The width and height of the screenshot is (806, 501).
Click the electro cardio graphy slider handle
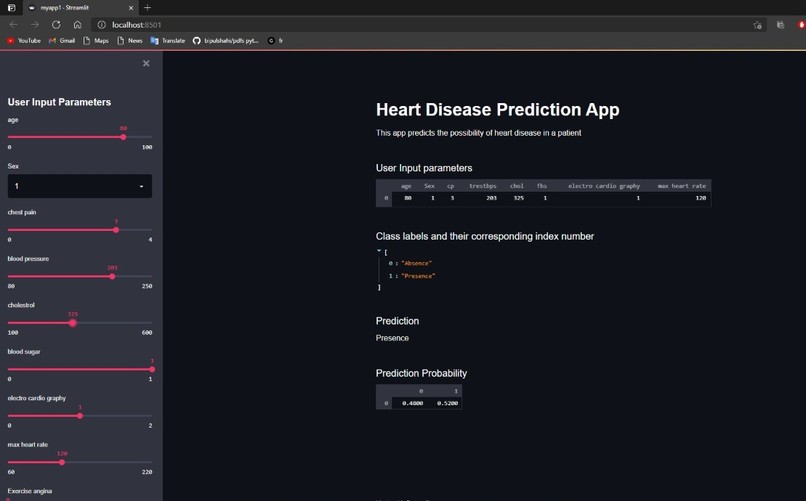point(80,416)
